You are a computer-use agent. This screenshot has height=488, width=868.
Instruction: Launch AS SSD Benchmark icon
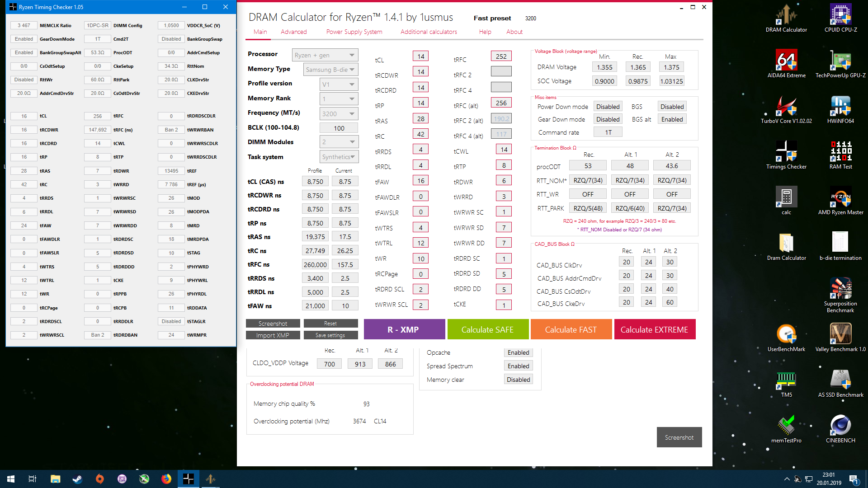point(840,383)
